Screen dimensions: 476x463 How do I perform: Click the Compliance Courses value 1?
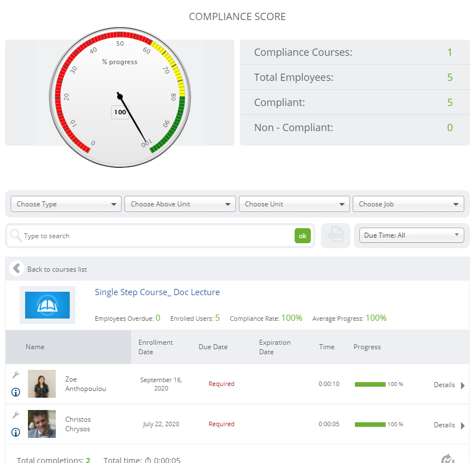tap(450, 52)
